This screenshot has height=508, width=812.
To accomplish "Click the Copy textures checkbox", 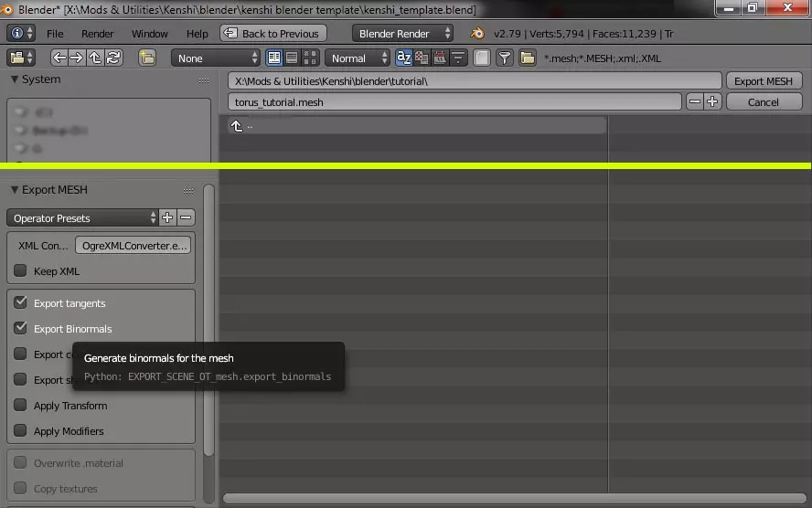I will point(21,488).
